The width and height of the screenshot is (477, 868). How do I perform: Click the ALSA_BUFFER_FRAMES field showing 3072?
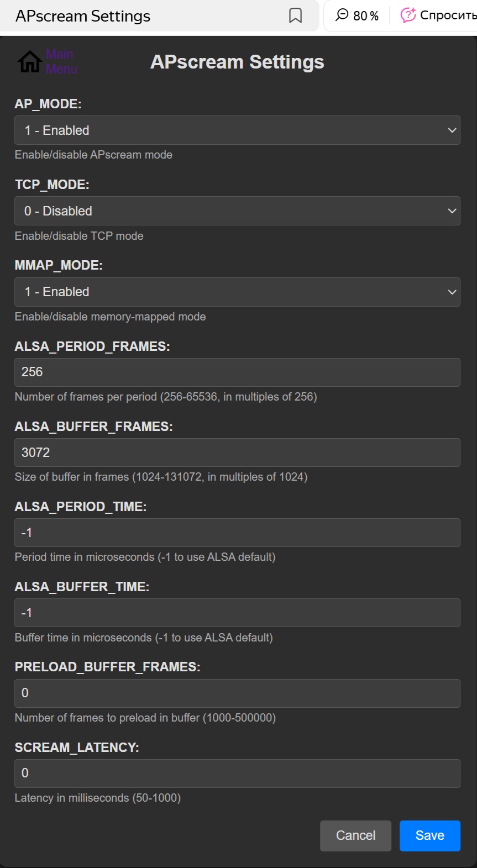click(237, 453)
